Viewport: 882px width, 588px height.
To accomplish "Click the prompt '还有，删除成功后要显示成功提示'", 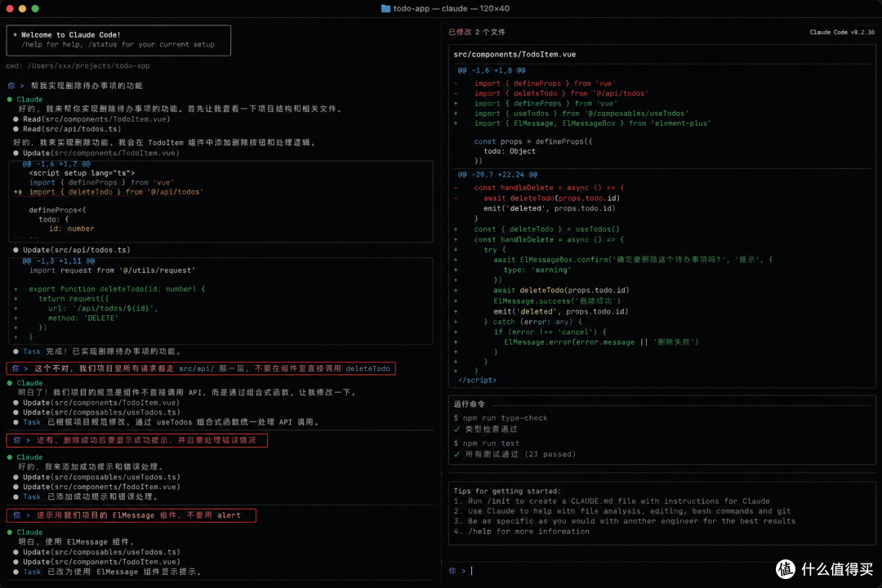I will click(136, 440).
